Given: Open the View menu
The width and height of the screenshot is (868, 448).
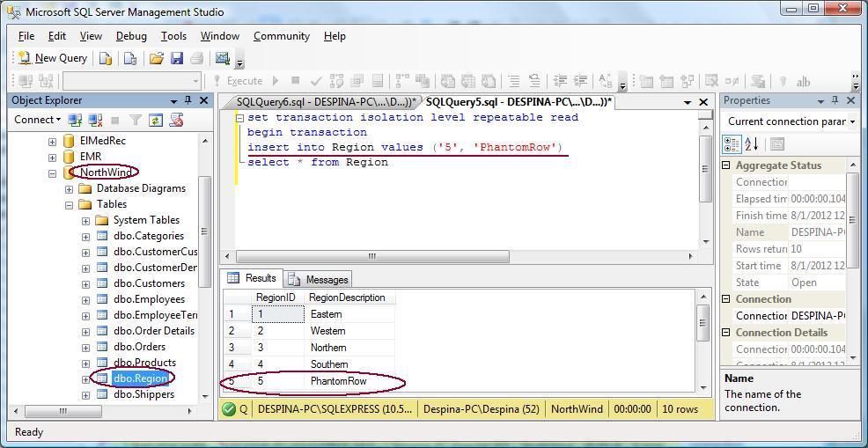Looking at the screenshot, I should click(91, 36).
